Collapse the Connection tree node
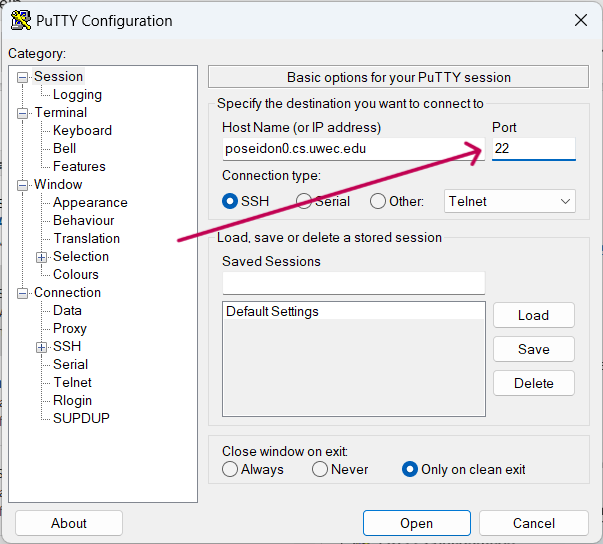 pos(22,294)
